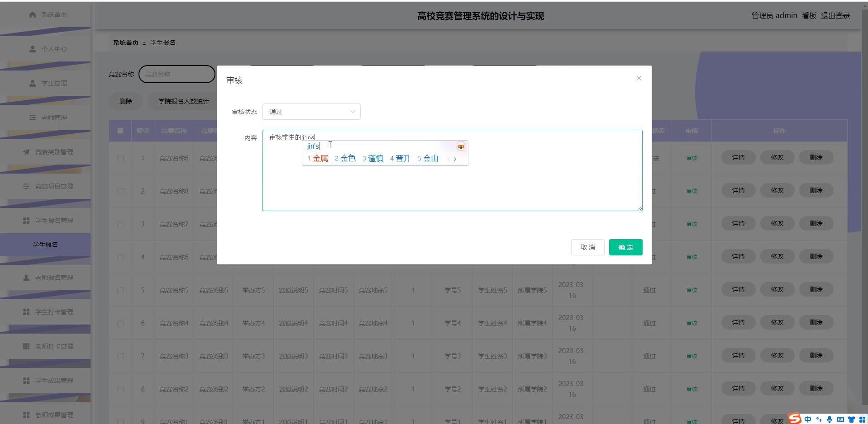Viewport: 868px width, 424px height.
Task: Click the home icon beside 系统首页
Action: (33, 14)
